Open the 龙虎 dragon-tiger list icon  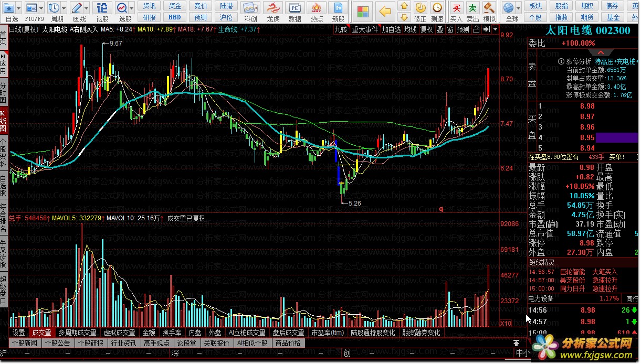point(273,8)
